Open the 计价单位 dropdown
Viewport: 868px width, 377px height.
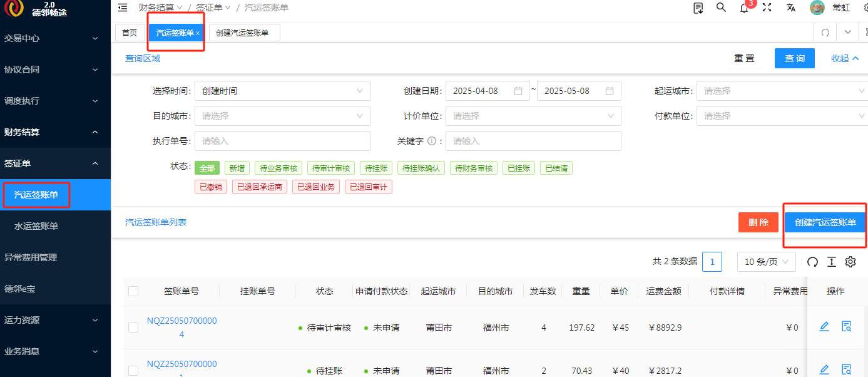pyautogui.click(x=533, y=116)
